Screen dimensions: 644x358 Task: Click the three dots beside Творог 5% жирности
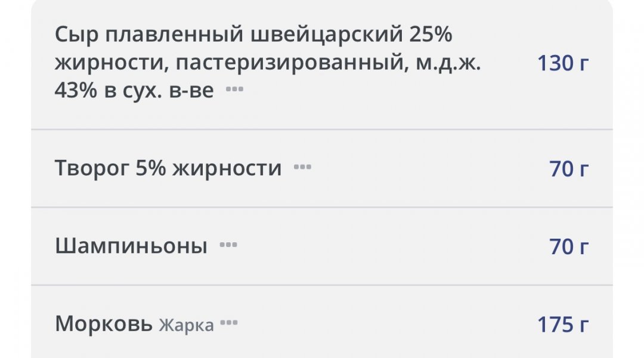(302, 168)
